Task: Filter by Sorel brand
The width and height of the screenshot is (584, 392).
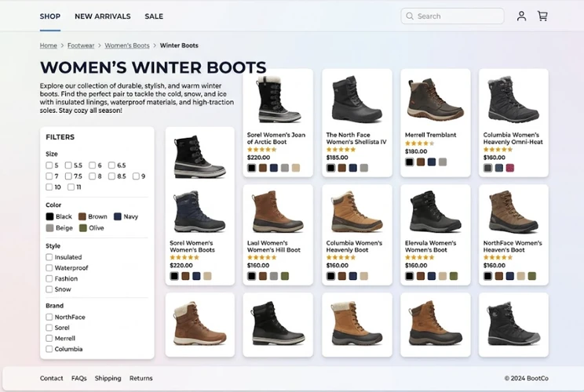Action: coord(49,328)
